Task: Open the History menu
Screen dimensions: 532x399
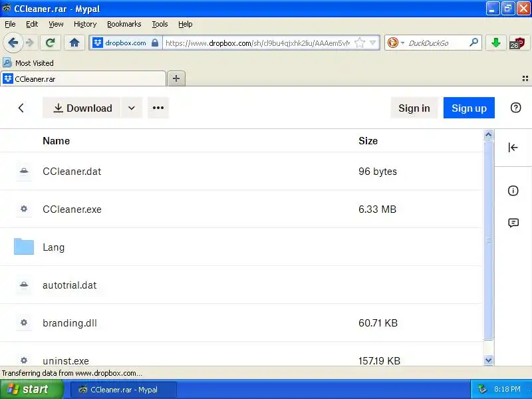Action: click(x=85, y=24)
